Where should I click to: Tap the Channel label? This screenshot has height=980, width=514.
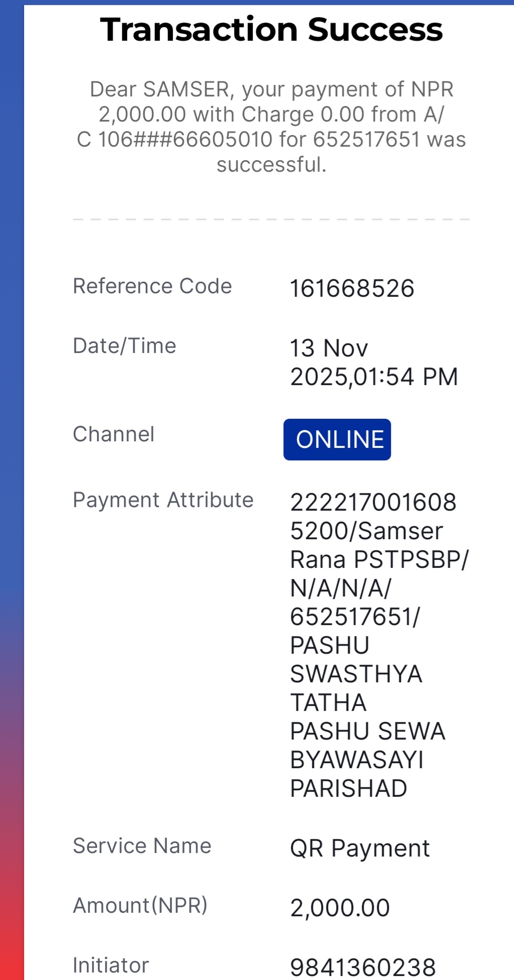(x=114, y=434)
